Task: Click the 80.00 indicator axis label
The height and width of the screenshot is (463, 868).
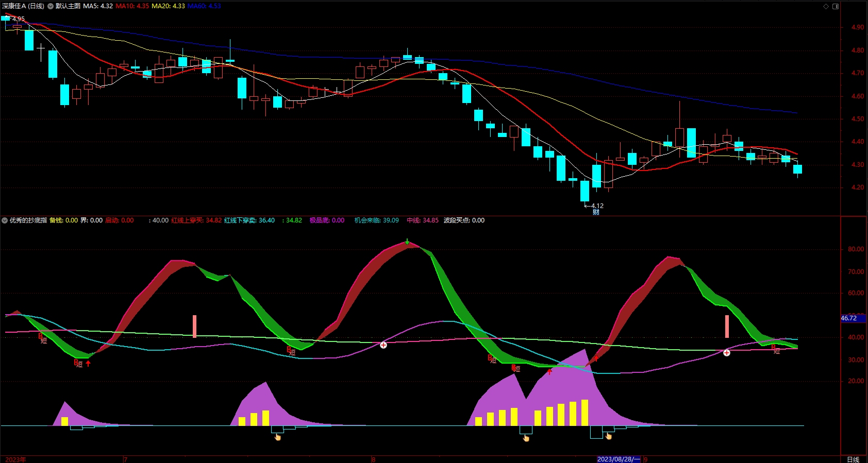Action: [x=856, y=249]
